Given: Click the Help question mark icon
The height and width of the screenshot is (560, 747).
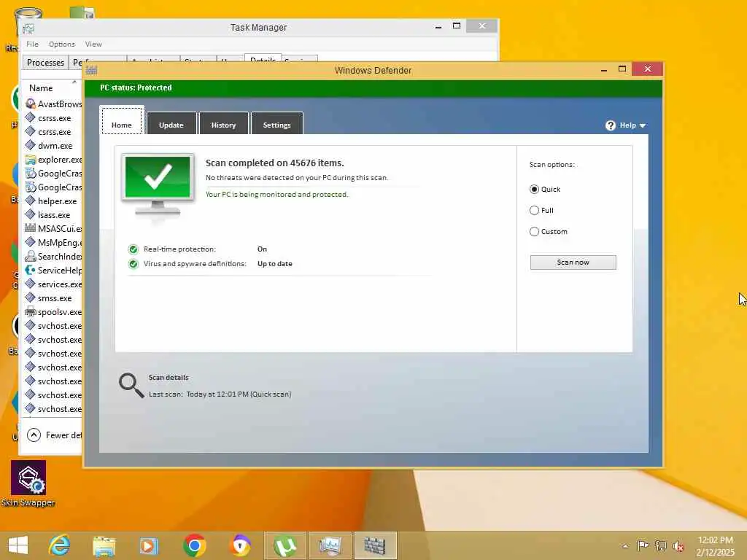Looking at the screenshot, I should click(x=611, y=125).
